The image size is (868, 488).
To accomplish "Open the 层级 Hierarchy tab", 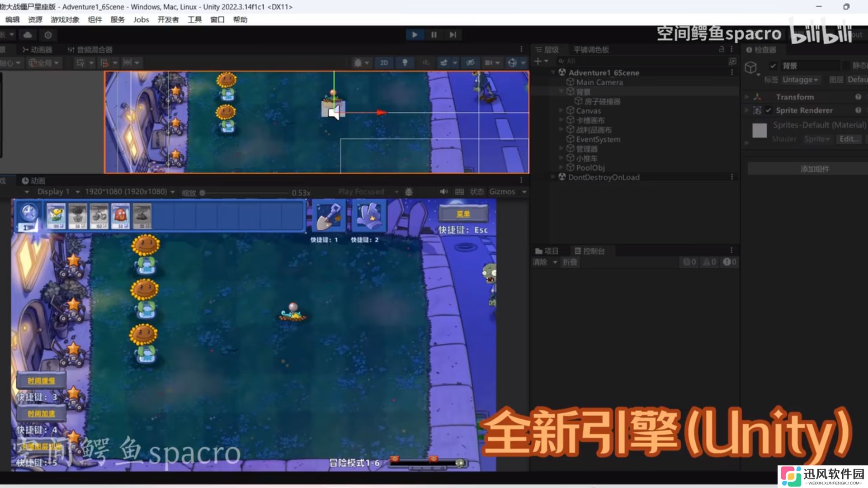I will point(547,50).
